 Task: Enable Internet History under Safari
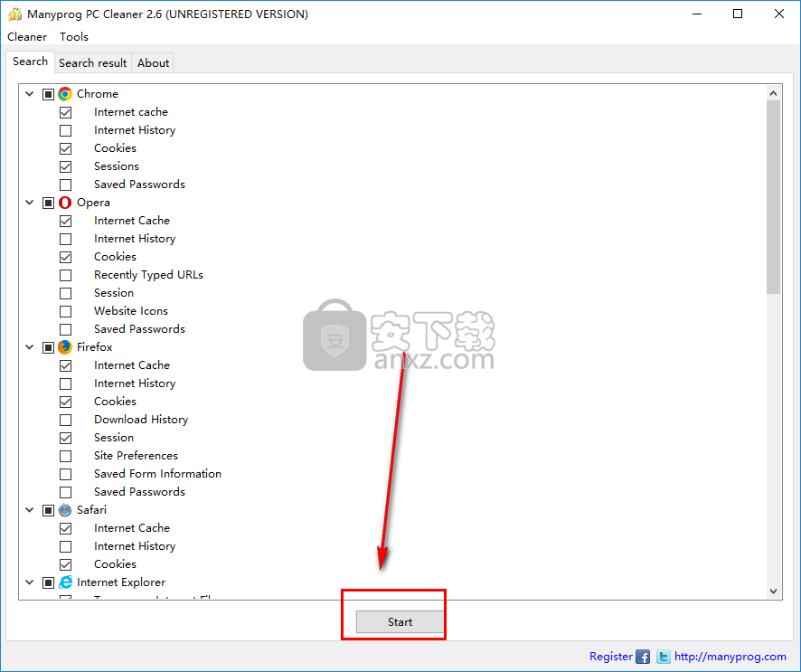[x=65, y=547]
